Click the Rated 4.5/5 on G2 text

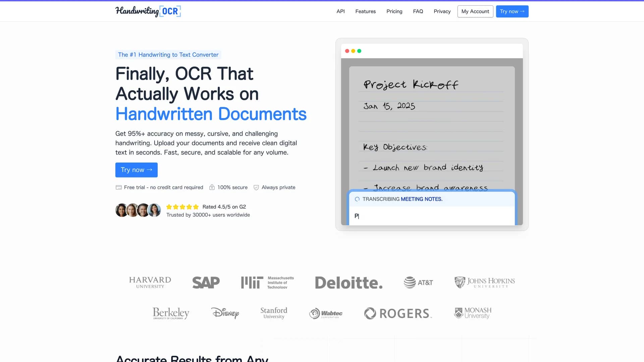(224, 207)
